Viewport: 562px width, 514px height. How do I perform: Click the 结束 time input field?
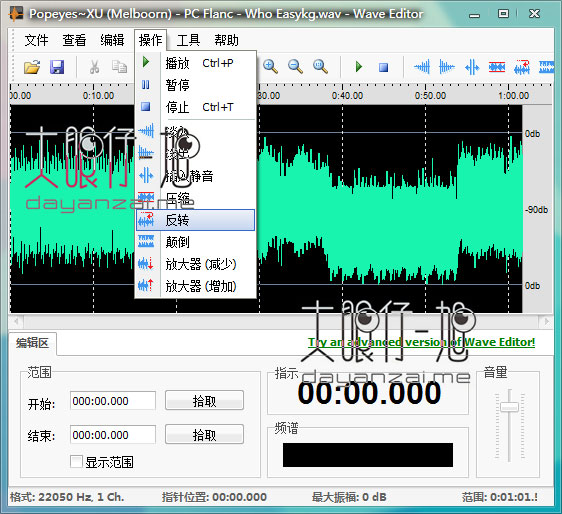(113, 435)
